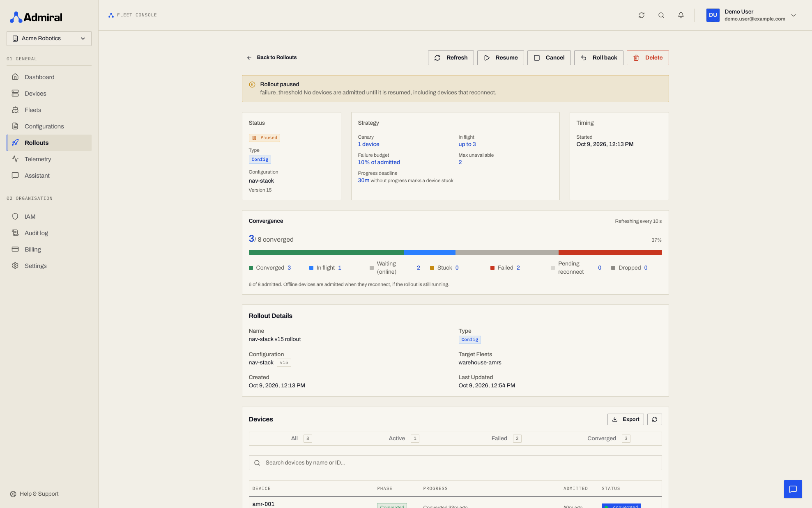Open Configurations from sidebar
The image size is (812, 508).
pyautogui.click(x=49, y=126)
